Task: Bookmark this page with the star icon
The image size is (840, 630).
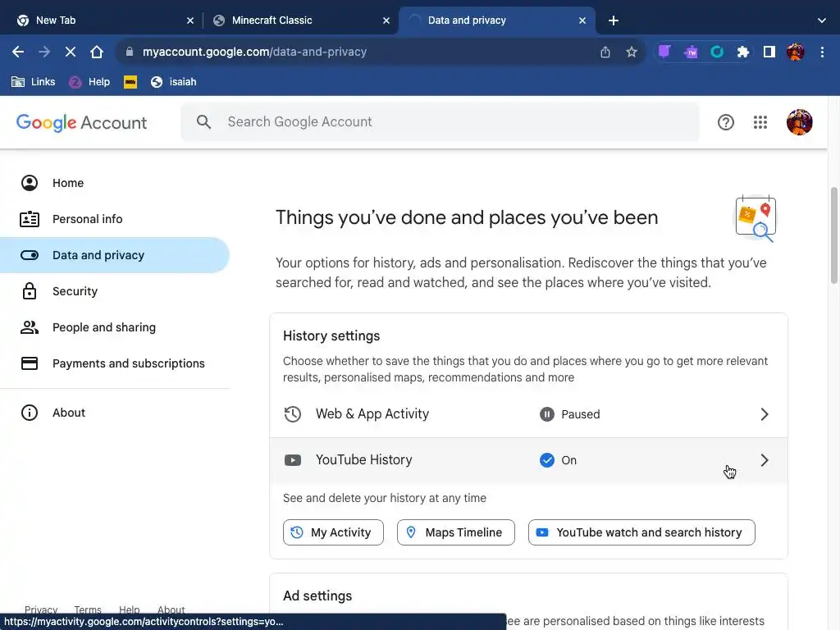Action: pos(632,52)
